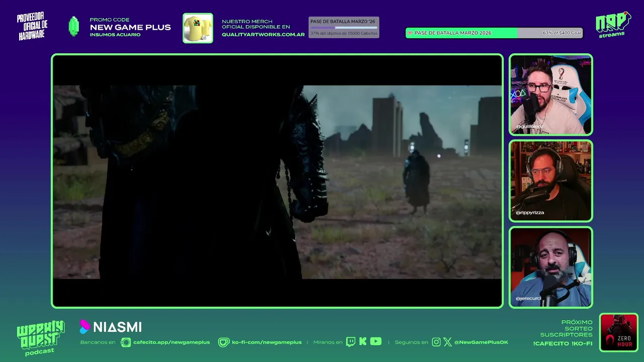Click the Instagram icon

click(x=436, y=342)
